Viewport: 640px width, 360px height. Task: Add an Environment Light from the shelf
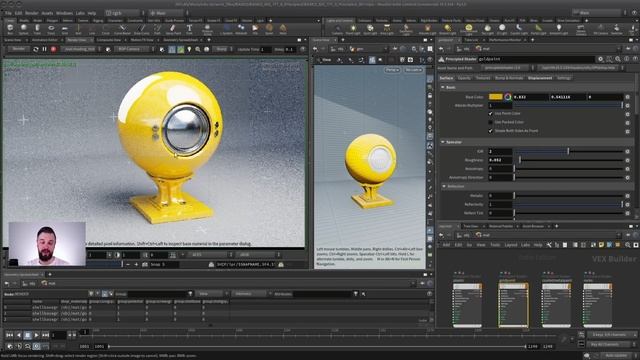click(x=469, y=29)
